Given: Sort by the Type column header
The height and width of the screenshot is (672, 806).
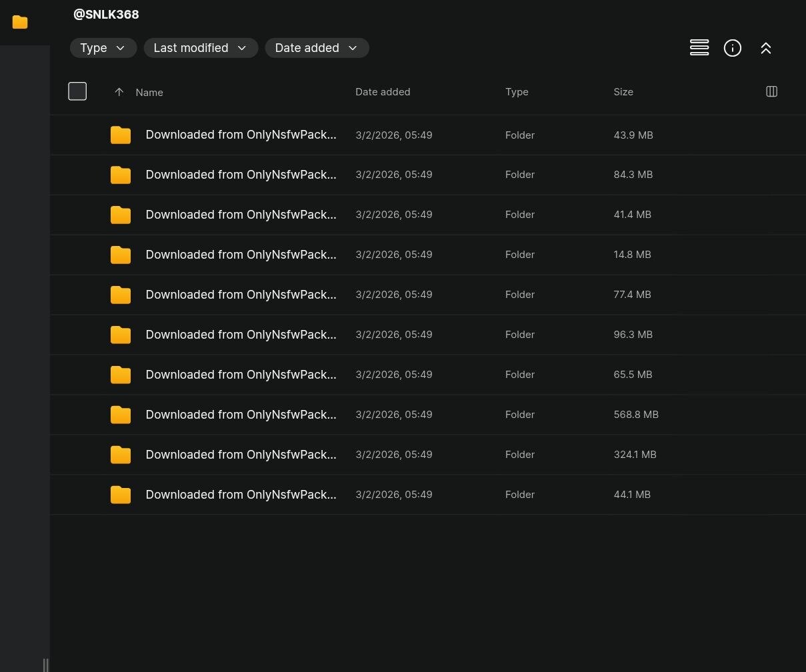Looking at the screenshot, I should (516, 92).
